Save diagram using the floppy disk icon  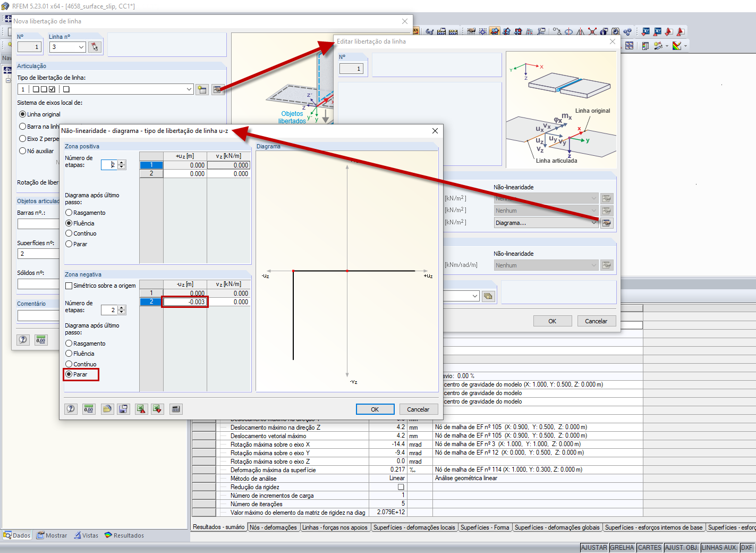pos(123,409)
